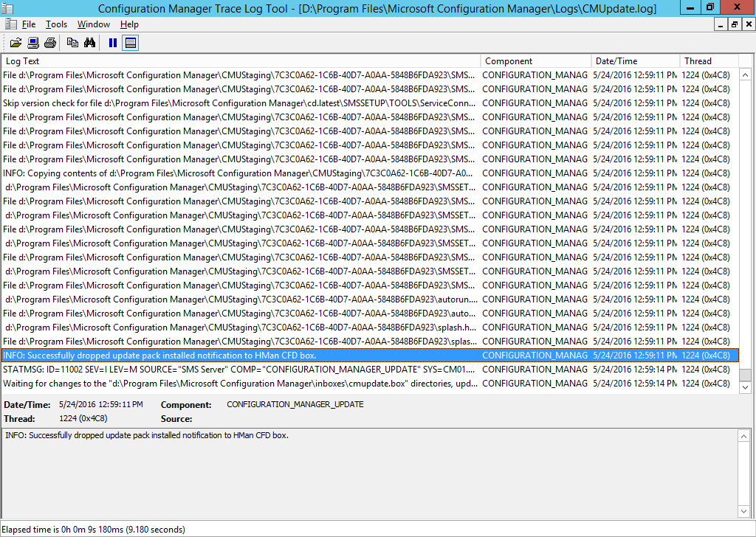The image size is (756, 537).
Task: Select the 'File d:\Program Files' row ending 'auto...'
Action: (370, 313)
